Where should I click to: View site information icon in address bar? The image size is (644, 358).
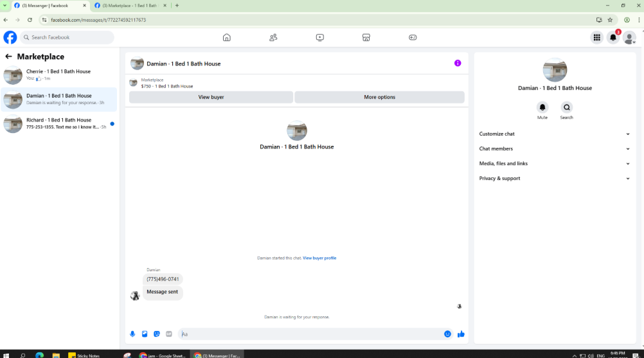coord(44,20)
